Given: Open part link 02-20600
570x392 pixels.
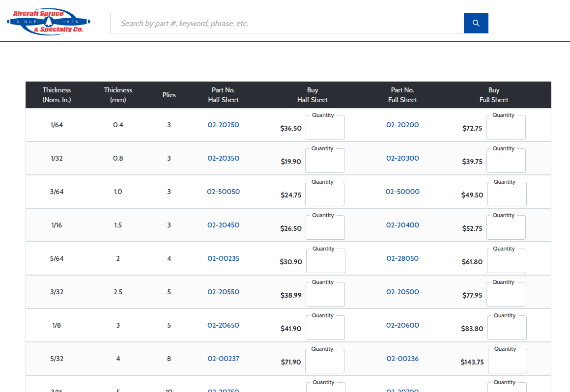Looking at the screenshot, I should click(402, 326).
